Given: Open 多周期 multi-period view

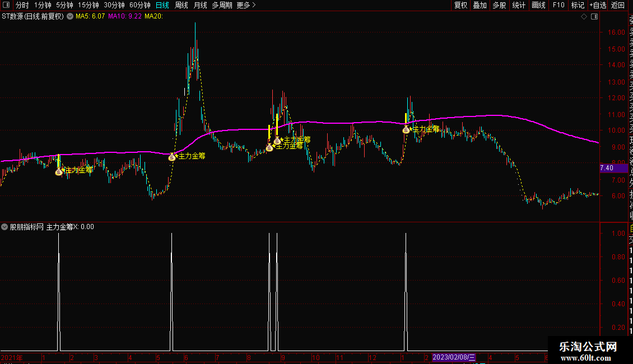Looking at the screenshot, I should point(222,5).
